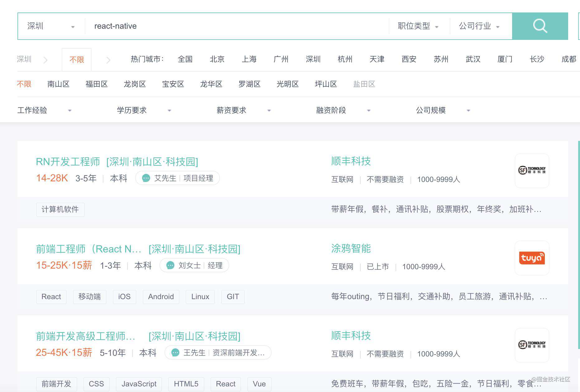Click the 移动端 skill tag

tap(89, 297)
